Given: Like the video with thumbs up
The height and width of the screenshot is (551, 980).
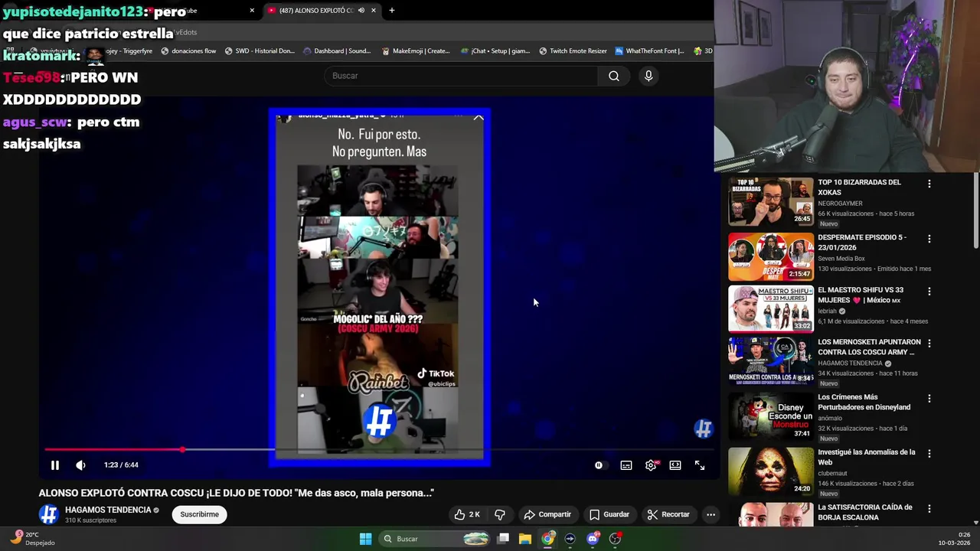Looking at the screenshot, I should coord(467,514).
